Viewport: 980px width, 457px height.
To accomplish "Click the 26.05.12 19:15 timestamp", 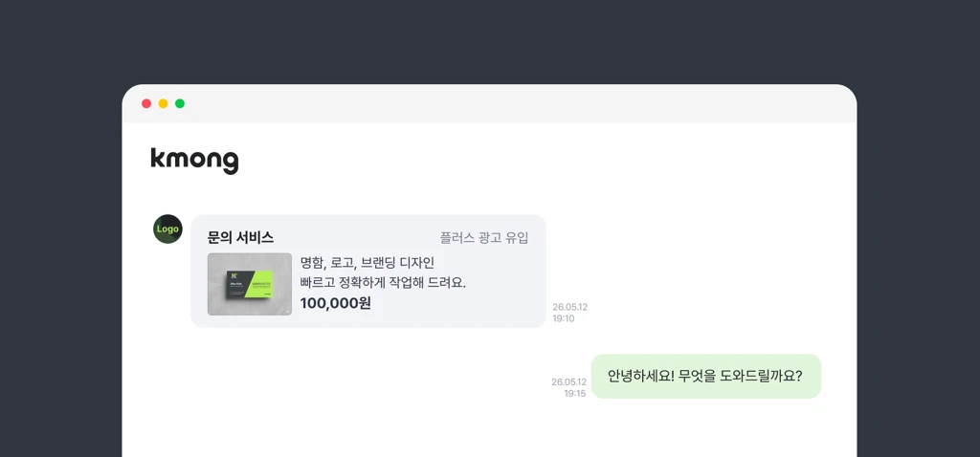I will [568, 388].
